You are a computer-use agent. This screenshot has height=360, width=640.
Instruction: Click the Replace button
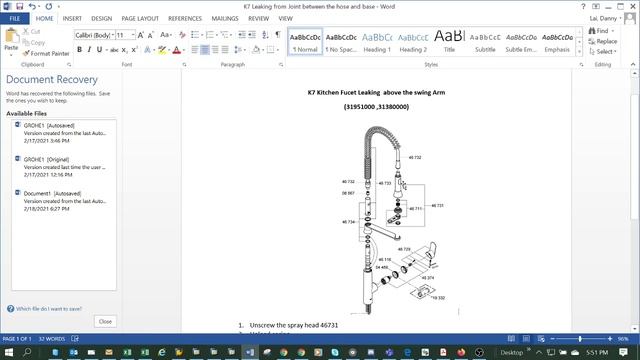[603, 41]
